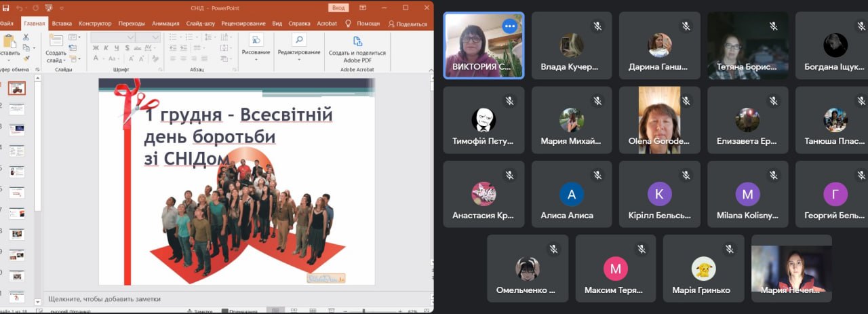Toggle bold Ж formatting
The width and height of the screenshot is (868, 314).
(x=96, y=48)
